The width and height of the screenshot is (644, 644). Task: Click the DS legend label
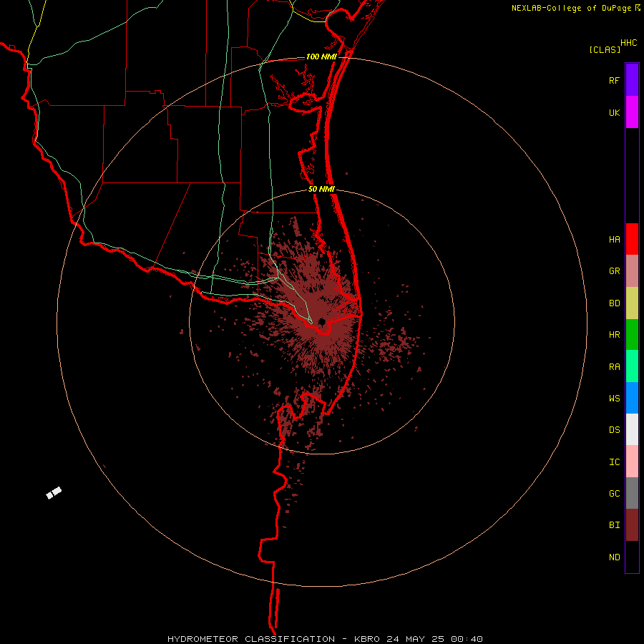(x=614, y=430)
